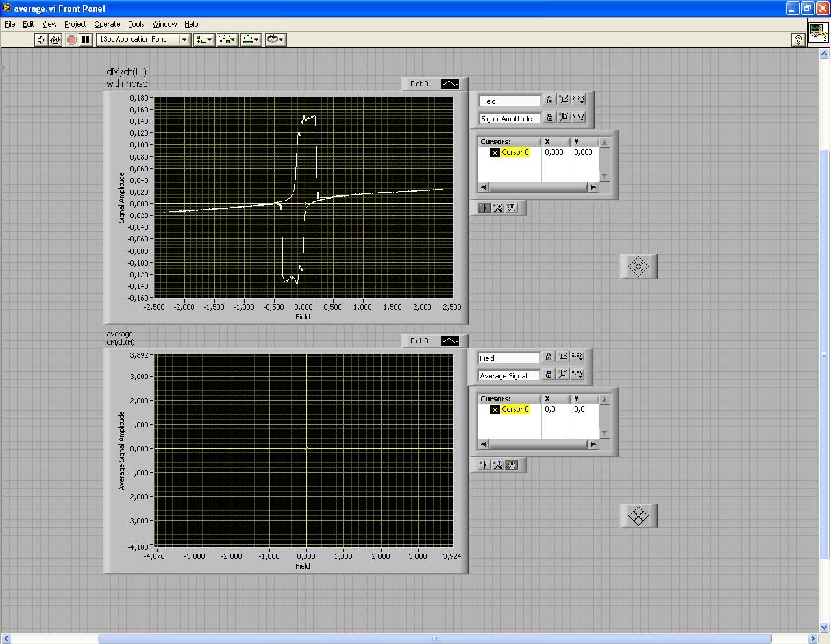Open the 13pt Application Font dropdown
Screen dimensions: 831x644
coord(143,40)
